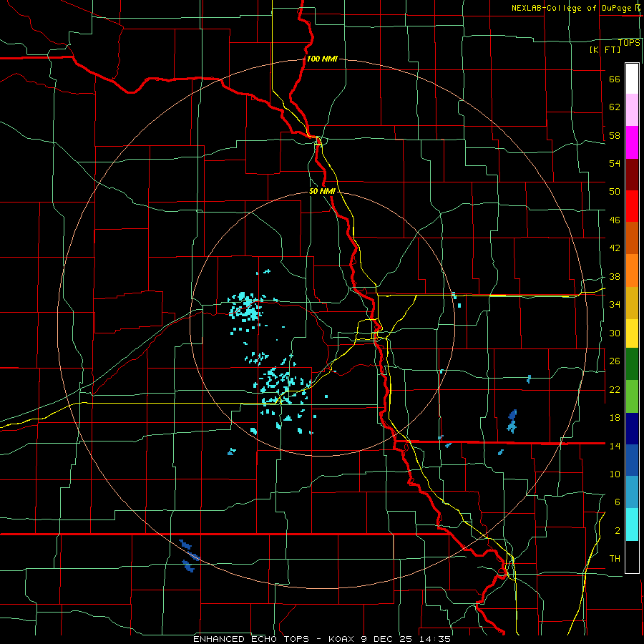Choose the medium blue legend swatch

632,460
